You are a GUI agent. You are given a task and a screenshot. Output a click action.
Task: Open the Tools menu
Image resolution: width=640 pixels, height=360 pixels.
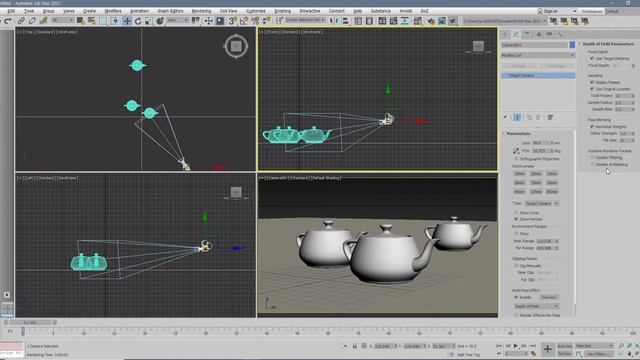(x=29, y=11)
